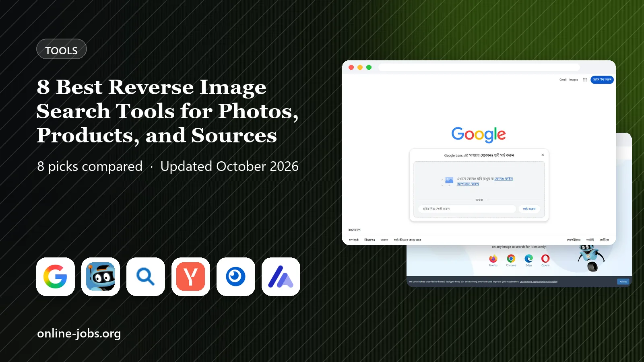This screenshot has height=362, width=644.
Task: Click the ব্যবসা footer link
Action: (384, 240)
